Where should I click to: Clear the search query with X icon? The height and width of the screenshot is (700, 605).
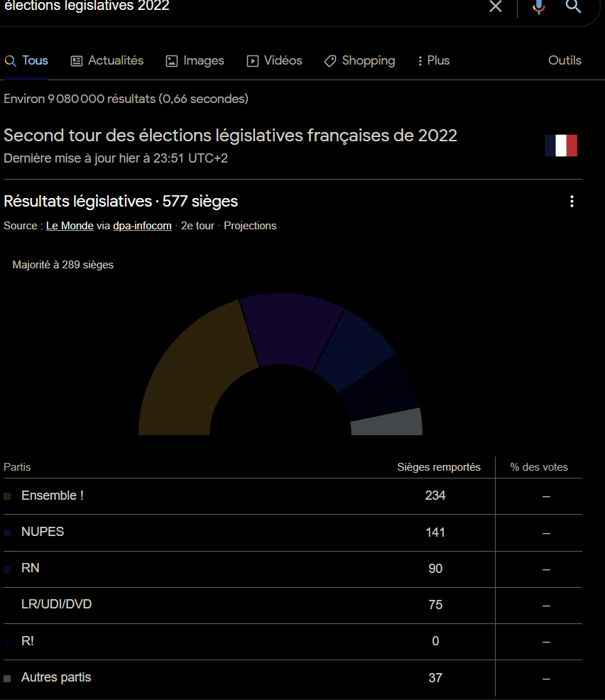(x=496, y=6)
